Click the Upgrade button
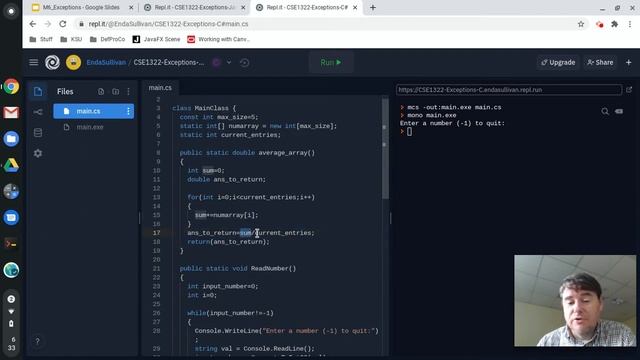The width and height of the screenshot is (640, 360). point(558,62)
